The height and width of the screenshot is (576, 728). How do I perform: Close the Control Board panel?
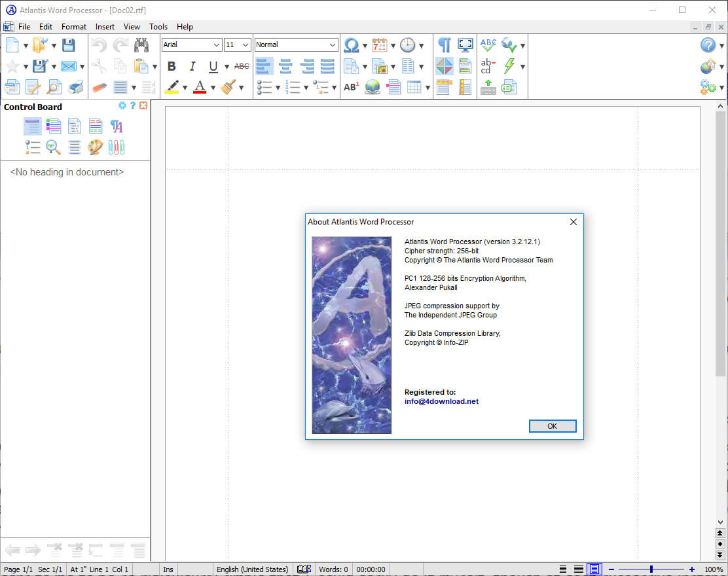(x=143, y=106)
